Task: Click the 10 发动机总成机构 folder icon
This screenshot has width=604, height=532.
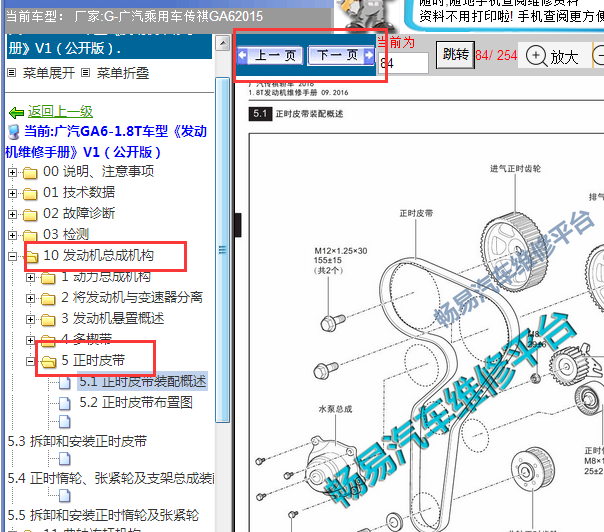Action: tap(32, 256)
